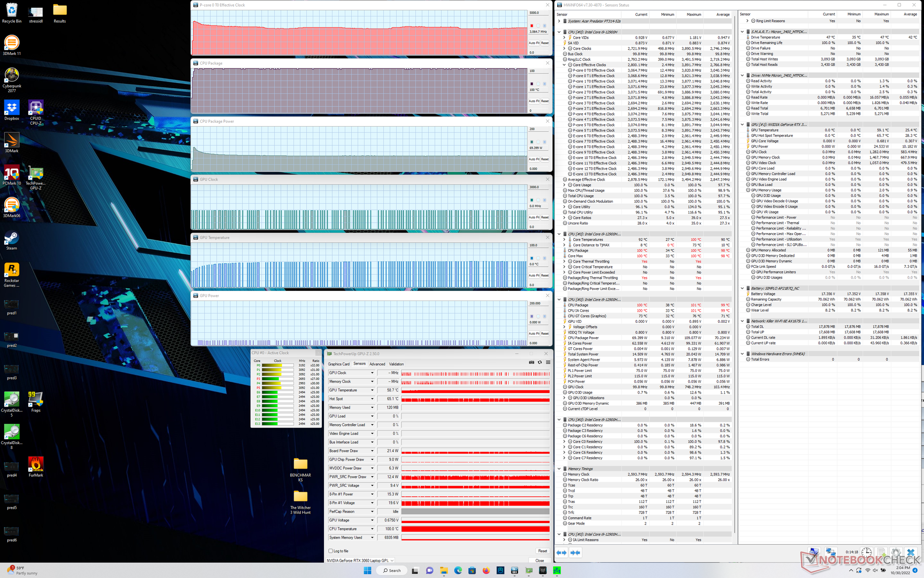The image size is (924, 578).
Task: Click HWiNFO expand columns arrows icon
Action: tap(561, 552)
